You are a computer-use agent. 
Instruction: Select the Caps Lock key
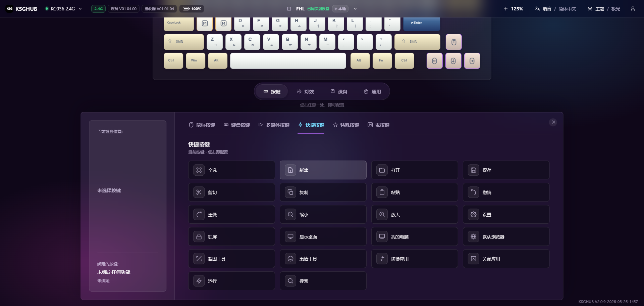point(178,24)
